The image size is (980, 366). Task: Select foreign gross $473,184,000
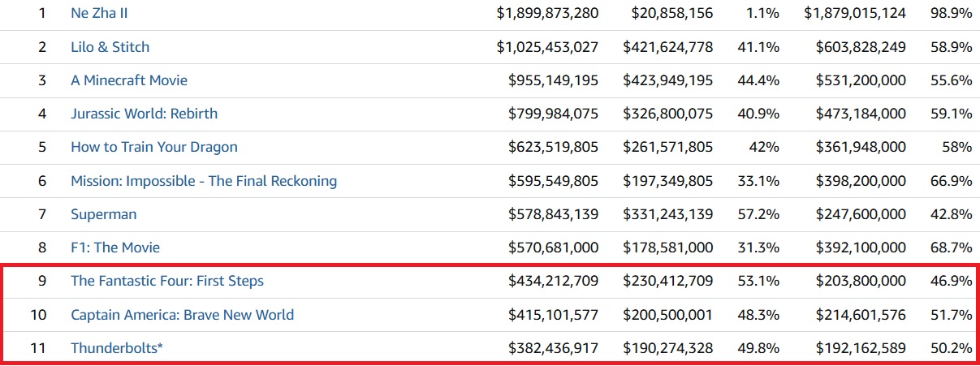pyautogui.click(x=861, y=114)
